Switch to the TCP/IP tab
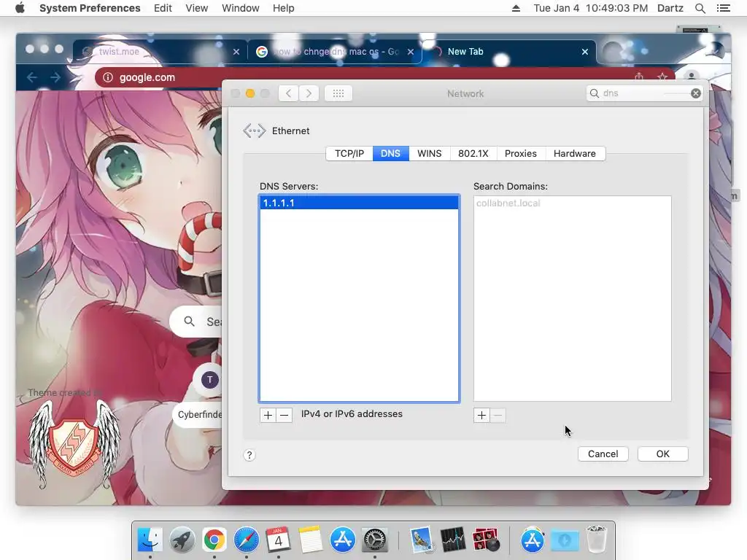The width and height of the screenshot is (747, 560). coord(349,153)
